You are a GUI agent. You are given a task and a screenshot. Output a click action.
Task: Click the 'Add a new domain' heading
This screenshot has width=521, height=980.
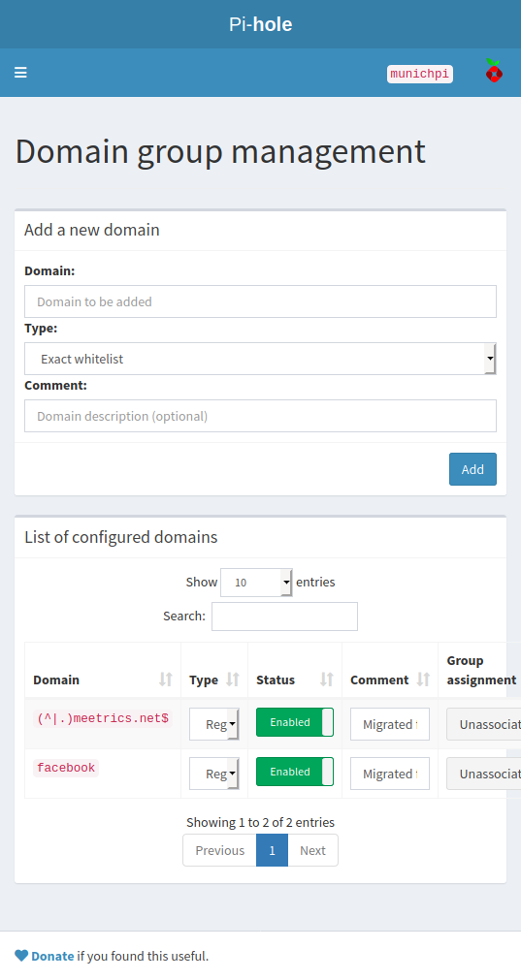(92, 230)
